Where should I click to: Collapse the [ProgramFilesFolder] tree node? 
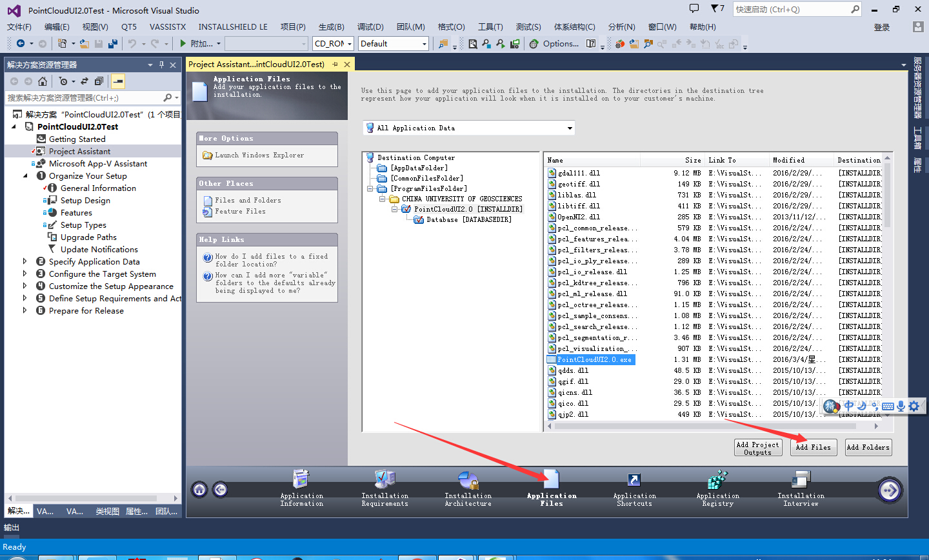[370, 188]
